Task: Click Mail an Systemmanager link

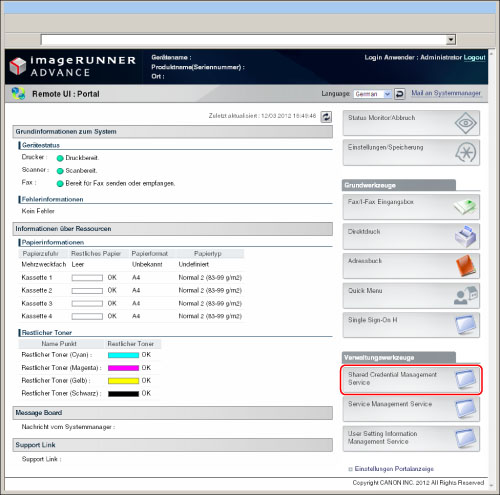Action: 446,93
